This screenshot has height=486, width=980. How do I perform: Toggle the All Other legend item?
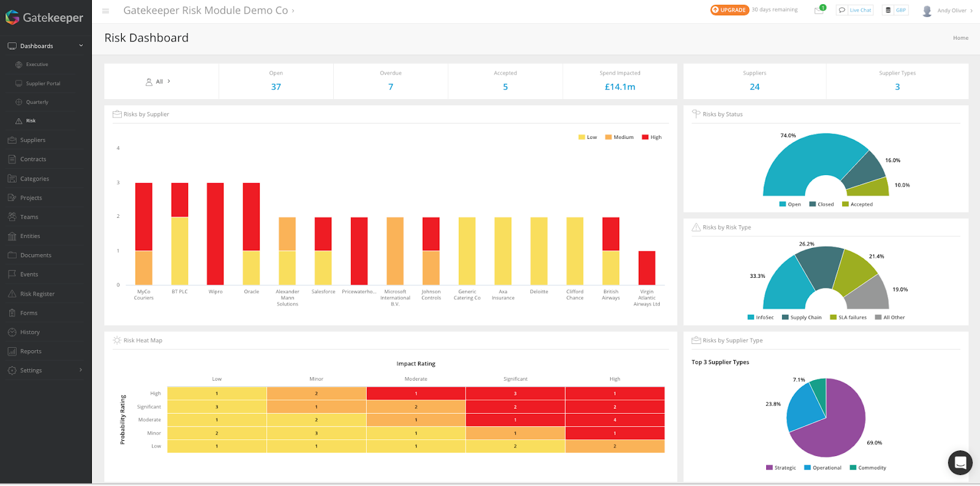(890, 318)
